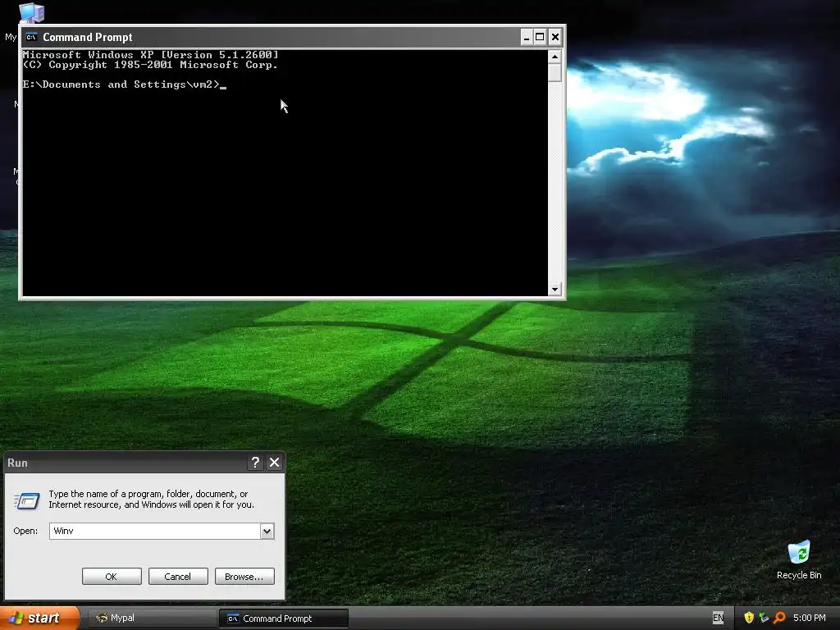Image resolution: width=840 pixels, height=630 pixels.
Task: Click Cancel in the Run dialog
Action: pos(178,577)
